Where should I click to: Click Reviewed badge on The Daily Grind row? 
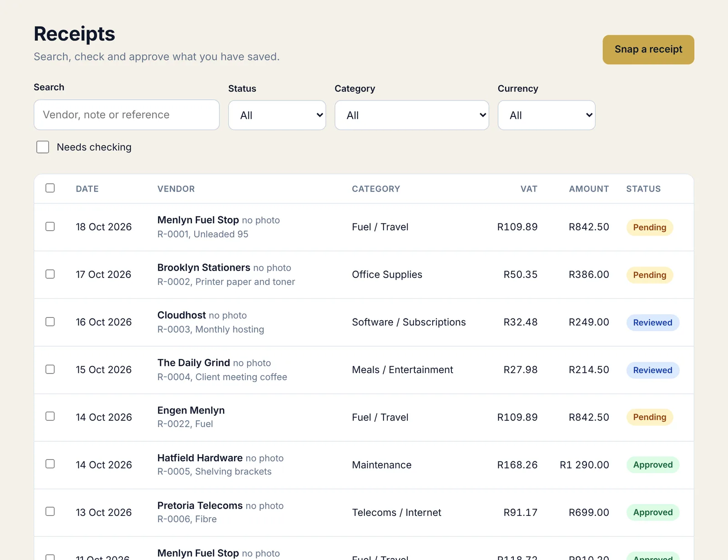[x=653, y=370]
